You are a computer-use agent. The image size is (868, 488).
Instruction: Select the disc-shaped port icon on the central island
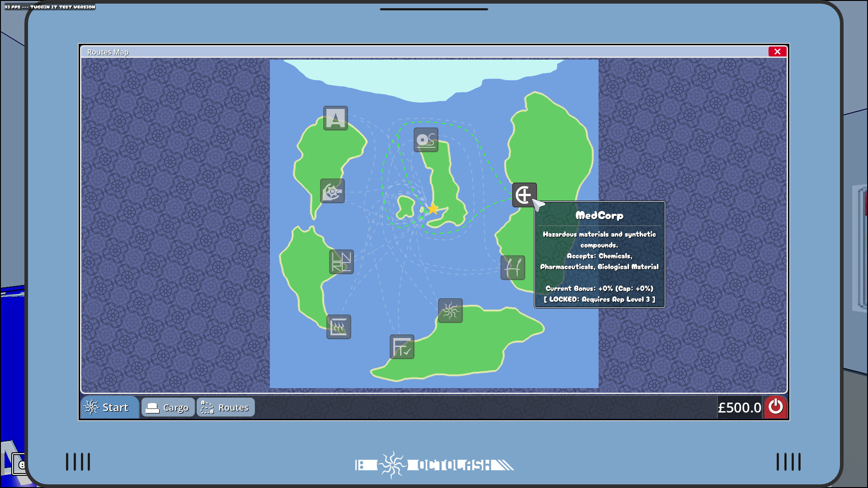point(426,140)
